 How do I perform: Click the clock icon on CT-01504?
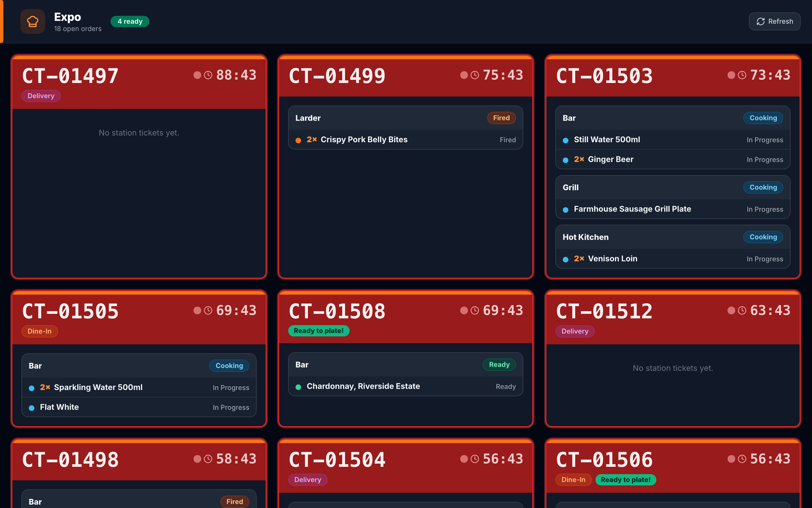tap(475, 459)
